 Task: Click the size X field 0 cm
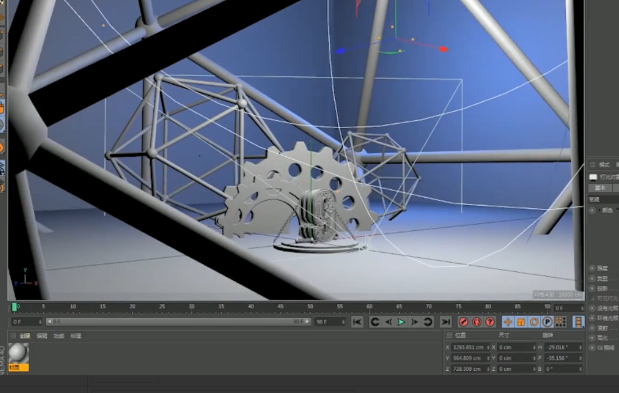[516, 347]
